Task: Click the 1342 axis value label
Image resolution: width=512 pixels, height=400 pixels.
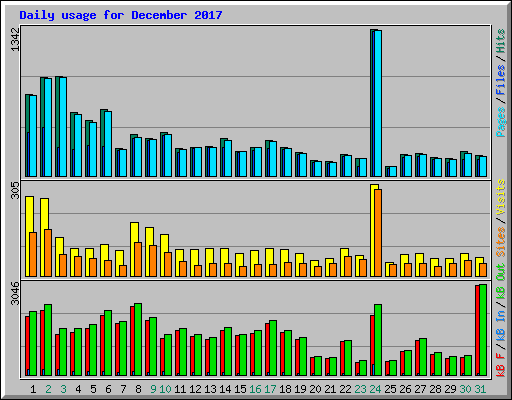Action: (15, 39)
